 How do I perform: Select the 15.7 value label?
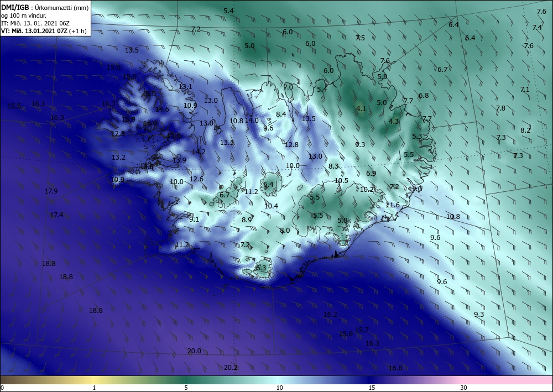click(362, 330)
